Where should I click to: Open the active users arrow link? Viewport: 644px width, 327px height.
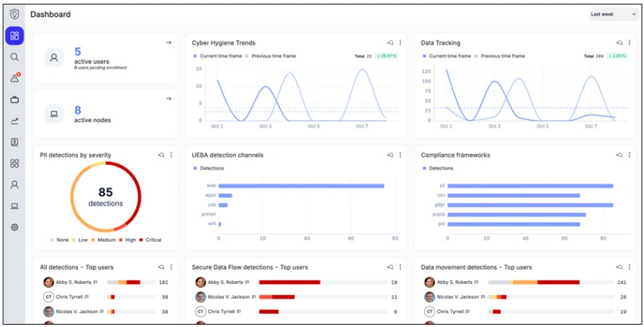pyautogui.click(x=169, y=43)
